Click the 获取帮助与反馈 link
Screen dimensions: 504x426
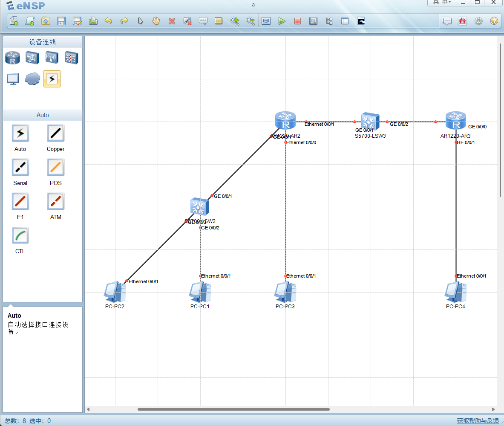[478, 420]
